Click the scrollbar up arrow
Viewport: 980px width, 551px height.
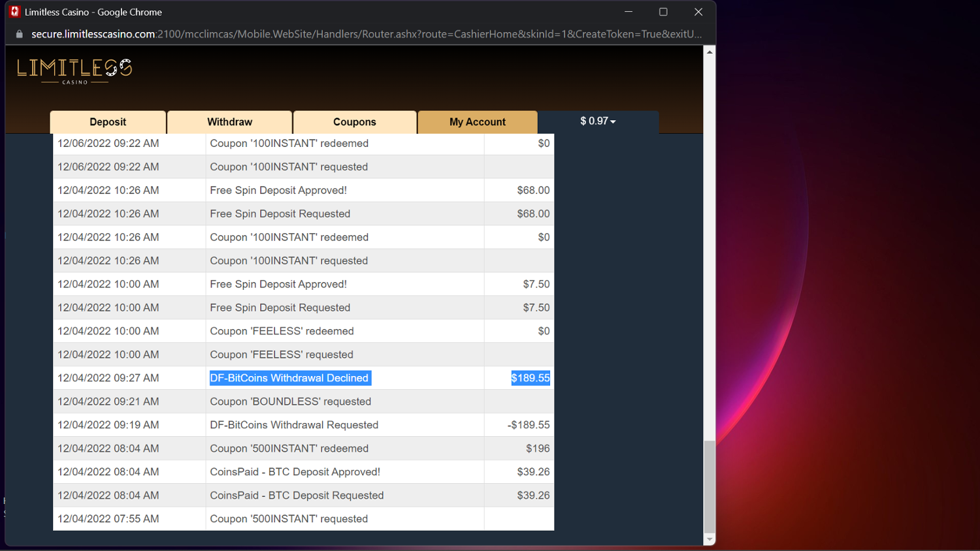[710, 52]
